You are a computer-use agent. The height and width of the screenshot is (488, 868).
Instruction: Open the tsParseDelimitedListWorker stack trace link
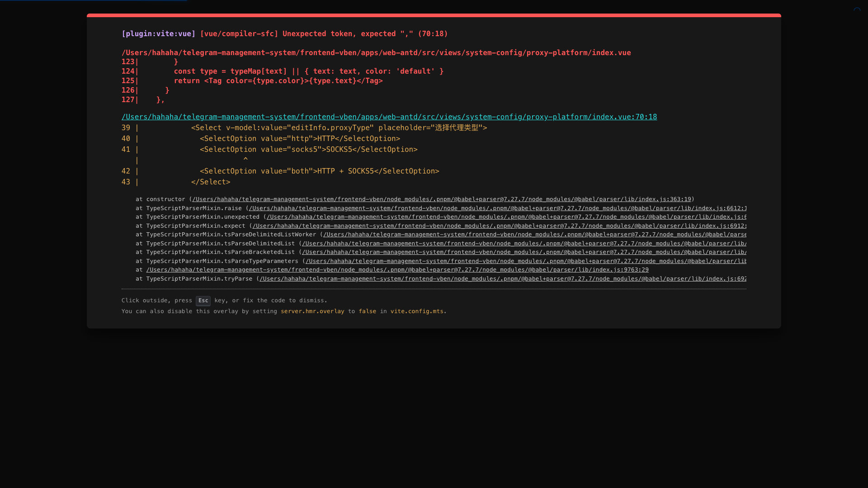(x=534, y=235)
